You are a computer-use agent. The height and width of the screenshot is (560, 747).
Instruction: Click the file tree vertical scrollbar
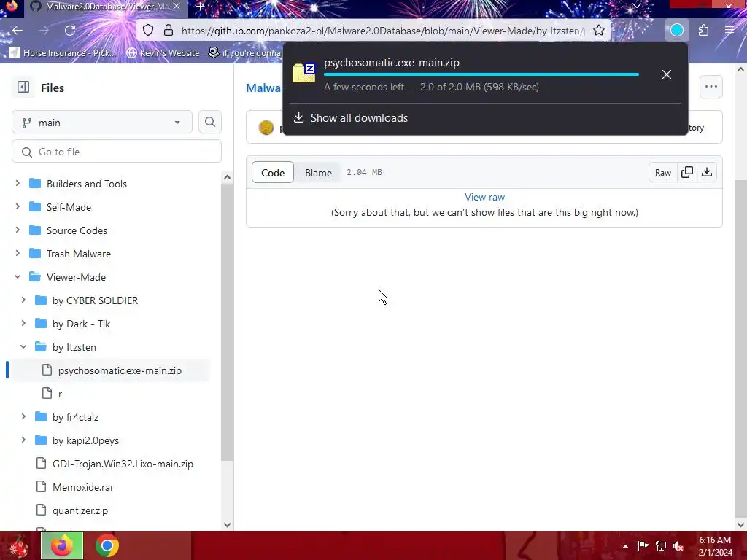(x=228, y=324)
